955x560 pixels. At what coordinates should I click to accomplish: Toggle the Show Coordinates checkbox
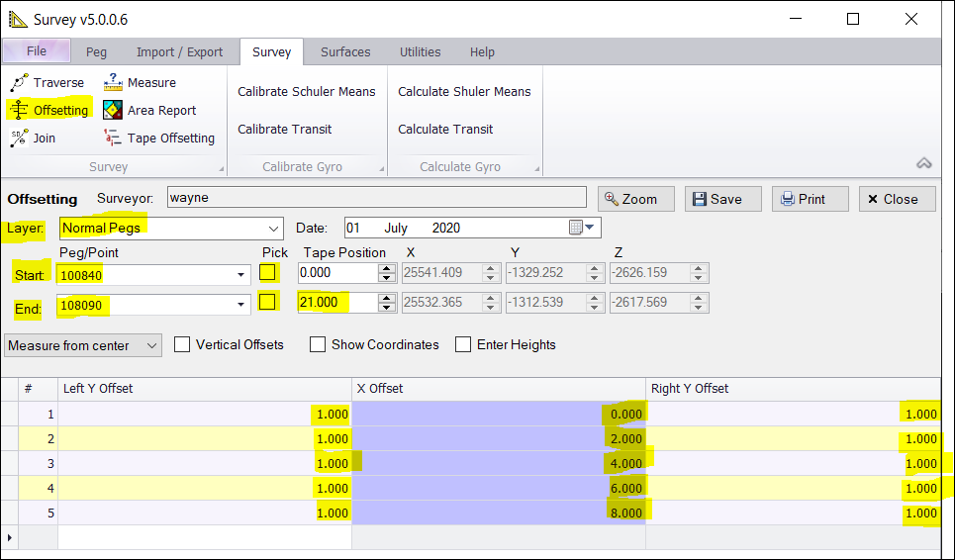(x=318, y=345)
